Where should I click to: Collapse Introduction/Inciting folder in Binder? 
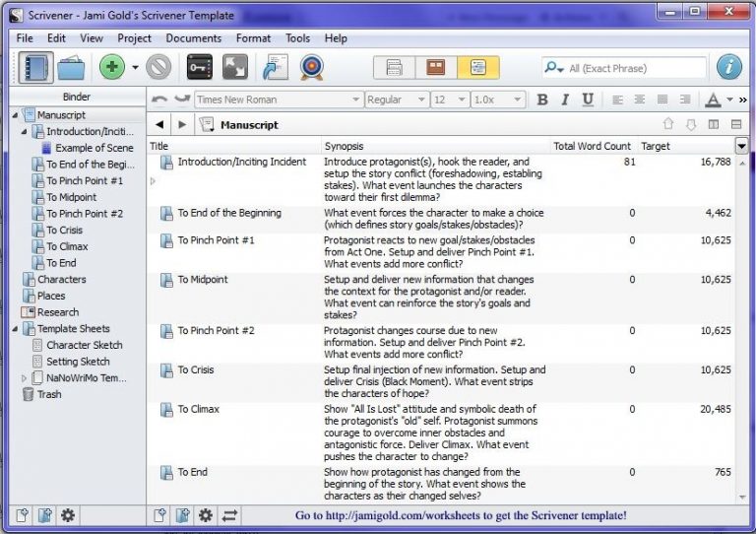pos(24,131)
